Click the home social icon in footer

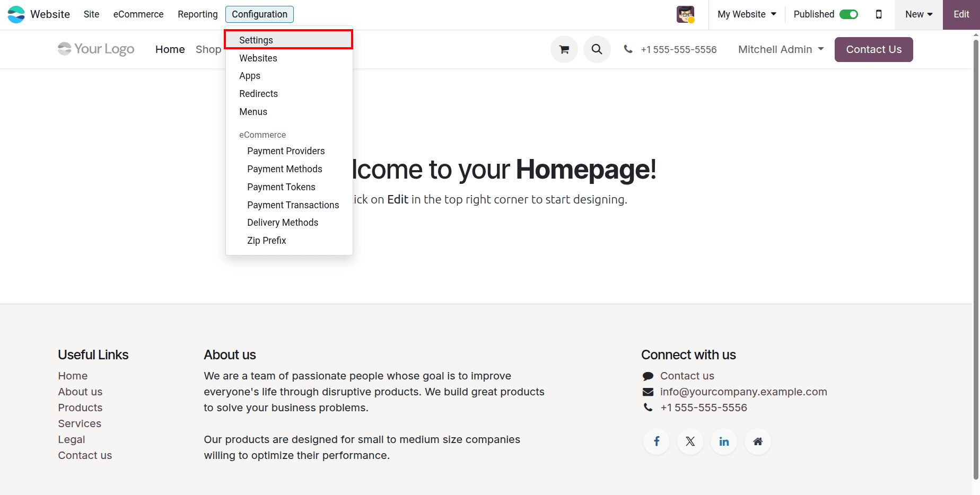[758, 441]
